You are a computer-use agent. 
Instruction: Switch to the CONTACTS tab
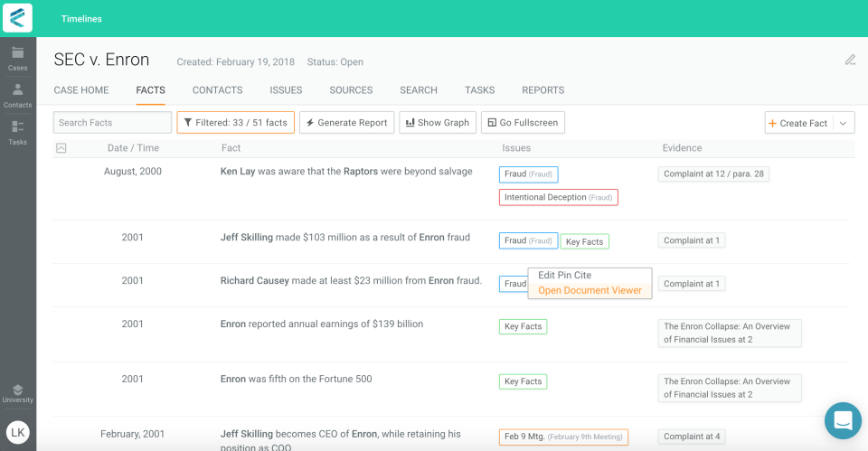[x=218, y=90]
